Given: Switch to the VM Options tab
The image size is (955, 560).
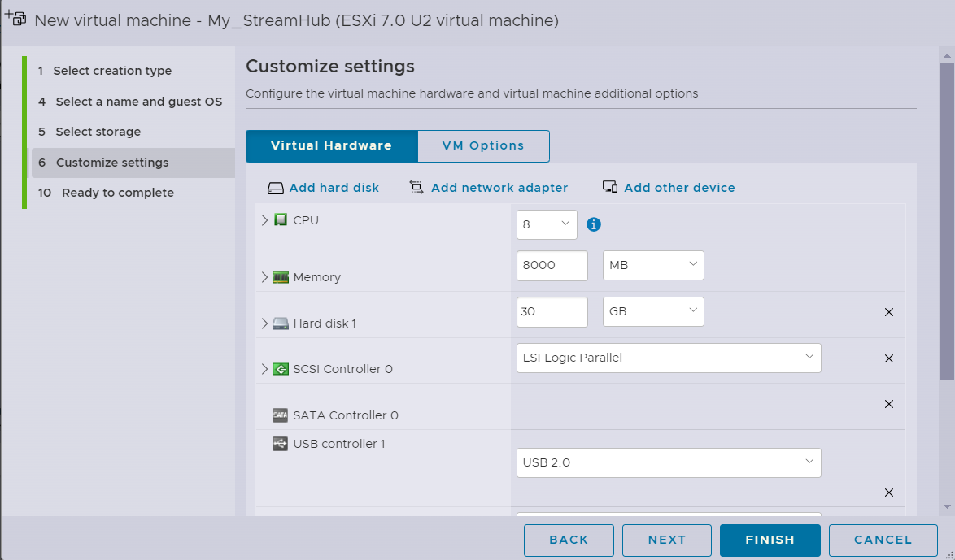Looking at the screenshot, I should pyautogui.click(x=483, y=146).
